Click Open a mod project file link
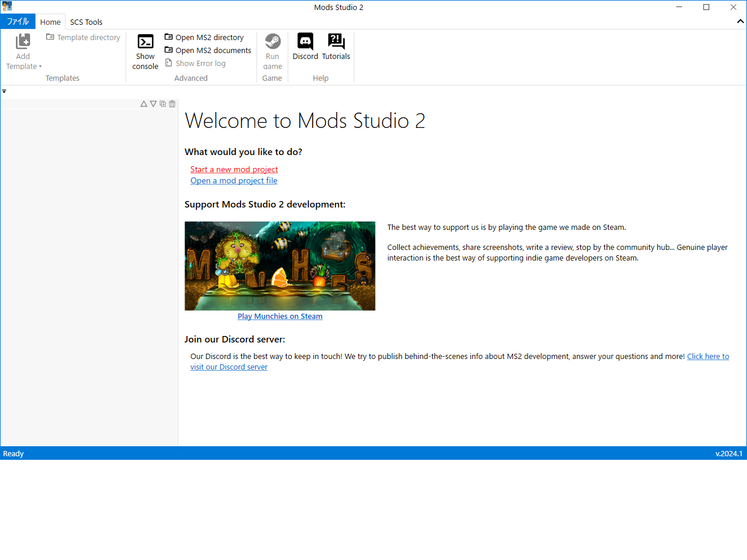 233,180
